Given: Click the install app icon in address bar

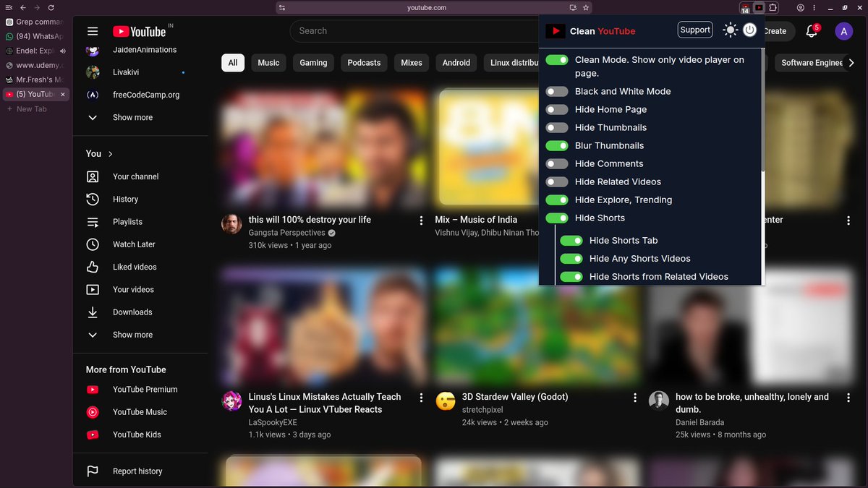Looking at the screenshot, I should coord(573,7).
